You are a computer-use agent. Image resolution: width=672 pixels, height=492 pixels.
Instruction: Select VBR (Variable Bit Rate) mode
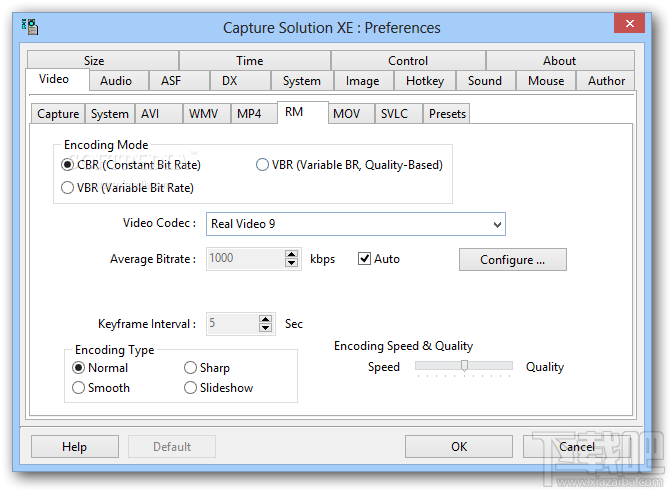tap(68, 187)
